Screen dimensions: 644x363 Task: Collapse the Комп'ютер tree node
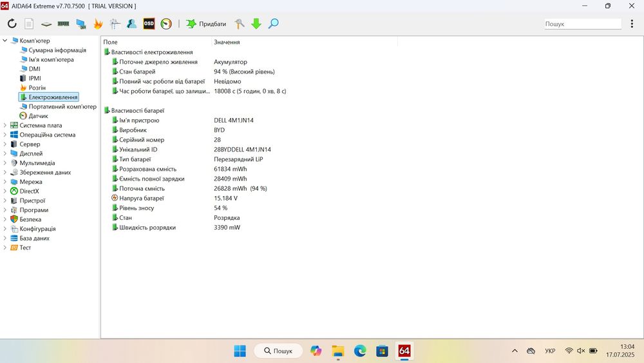[x=5, y=41]
